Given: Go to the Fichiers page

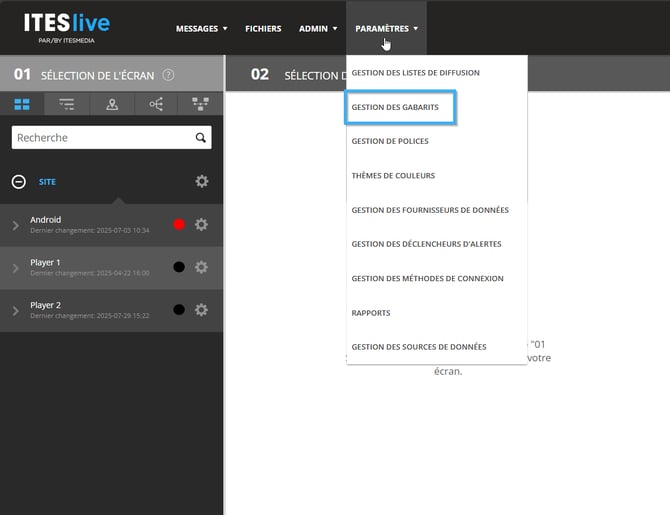Looking at the screenshot, I should (x=263, y=28).
